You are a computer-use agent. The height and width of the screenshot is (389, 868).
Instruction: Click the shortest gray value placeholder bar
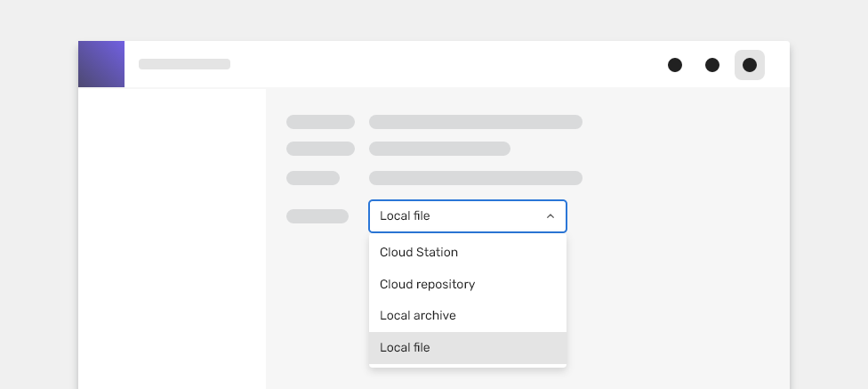click(439, 149)
